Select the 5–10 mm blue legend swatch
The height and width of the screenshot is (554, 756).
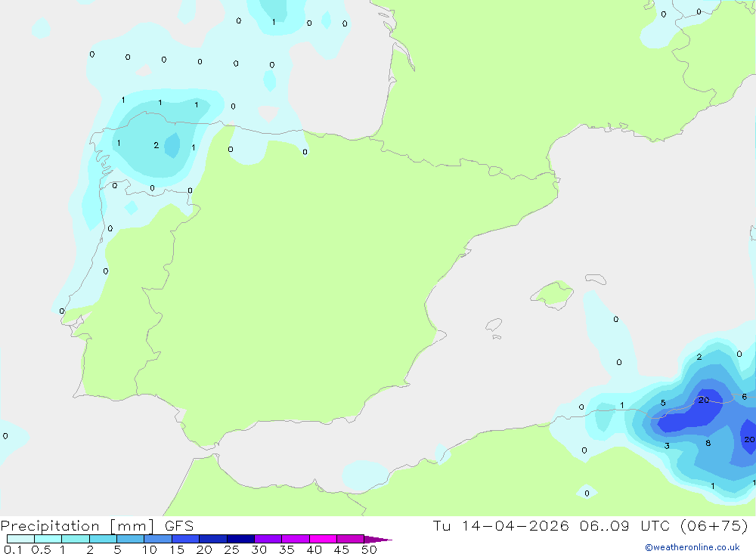pos(130,539)
